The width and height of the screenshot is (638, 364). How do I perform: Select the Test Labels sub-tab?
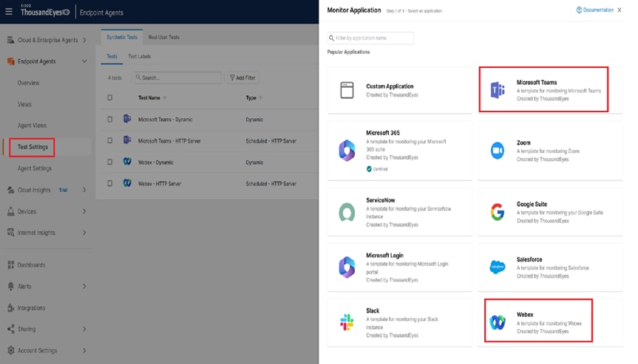click(x=140, y=56)
